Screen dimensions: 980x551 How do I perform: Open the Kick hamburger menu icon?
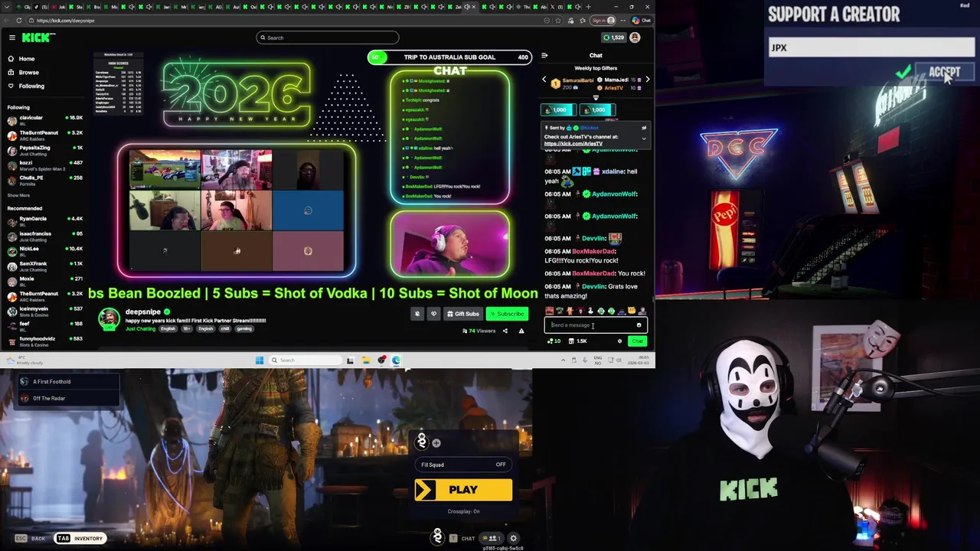click(x=12, y=37)
